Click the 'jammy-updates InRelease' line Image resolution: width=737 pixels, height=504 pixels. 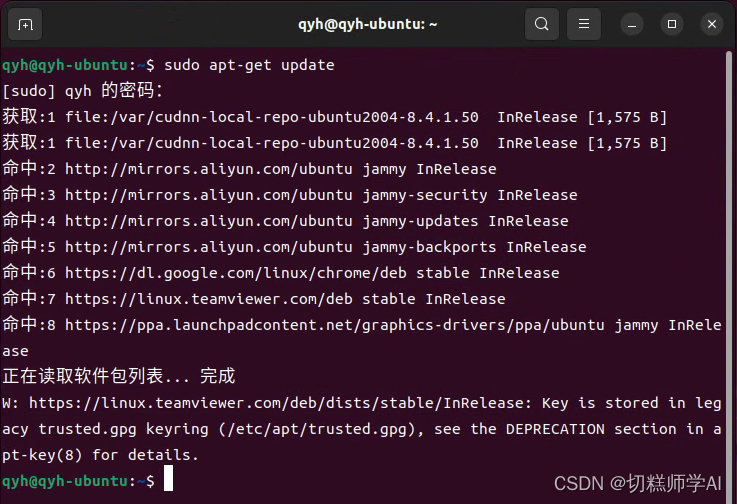[x=285, y=221]
